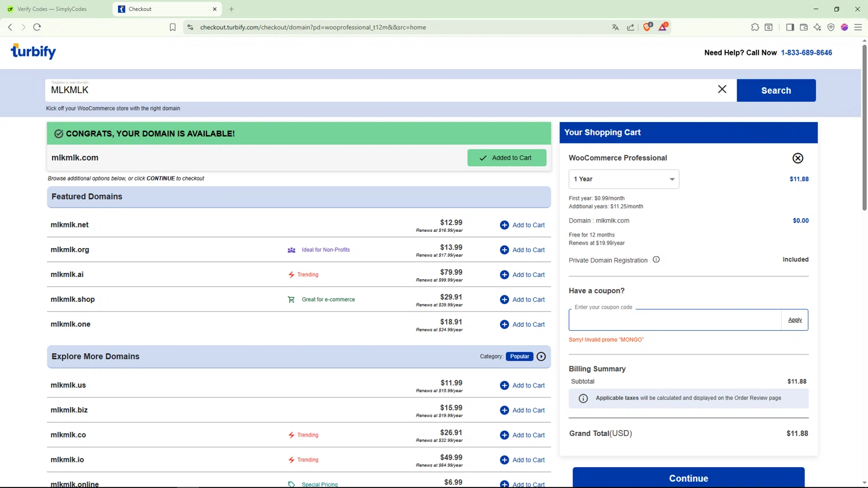
Task: Click the mlkmlk.io $49.99 price
Action: coord(451,457)
